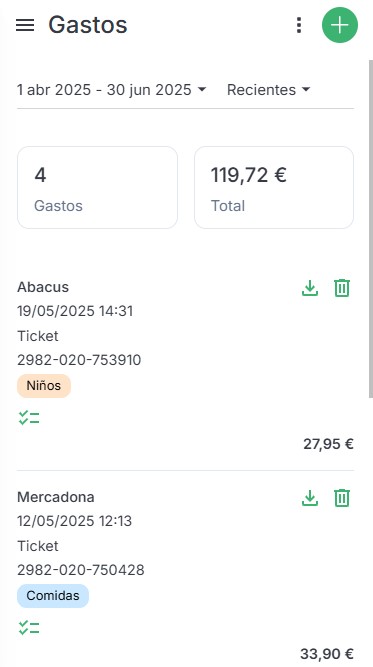Delete the Abacus expense

tap(342, 288)
